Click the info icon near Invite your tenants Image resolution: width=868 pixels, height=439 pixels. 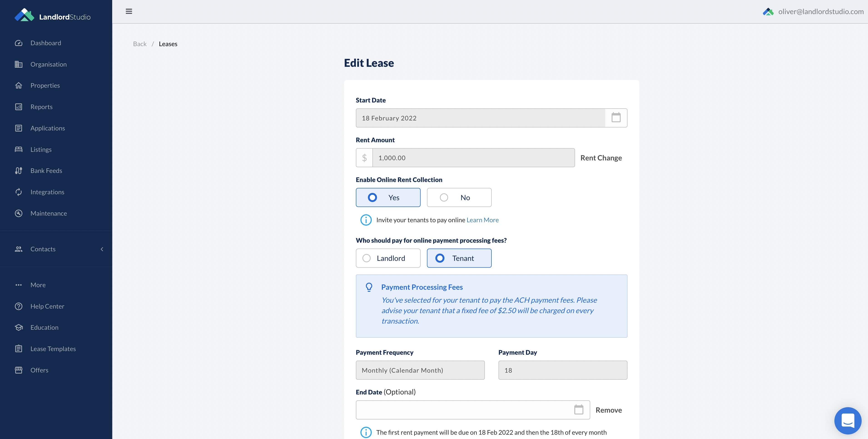click(x=366, y=220)
